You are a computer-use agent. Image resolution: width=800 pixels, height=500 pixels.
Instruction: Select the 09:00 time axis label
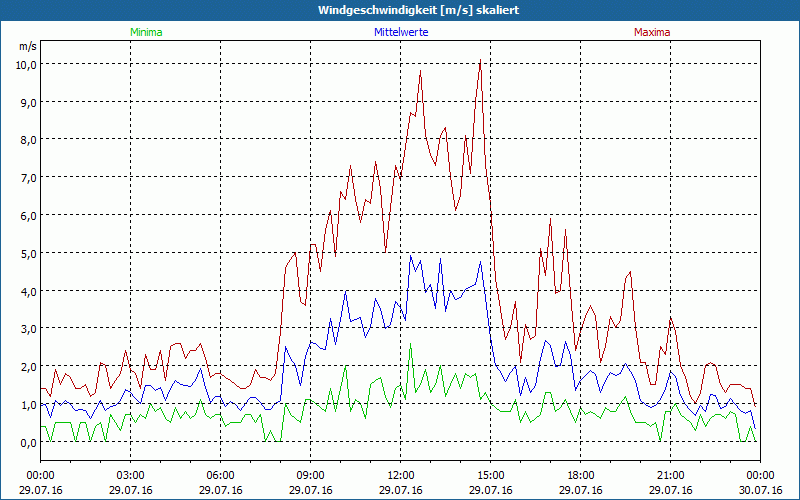tap(311, 475)
